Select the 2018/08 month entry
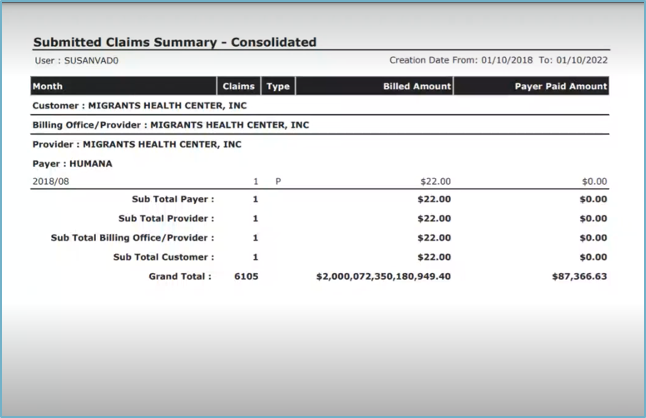Image resolution: width=646 pixels, height=418 pixels. click(x=48, y=182)
